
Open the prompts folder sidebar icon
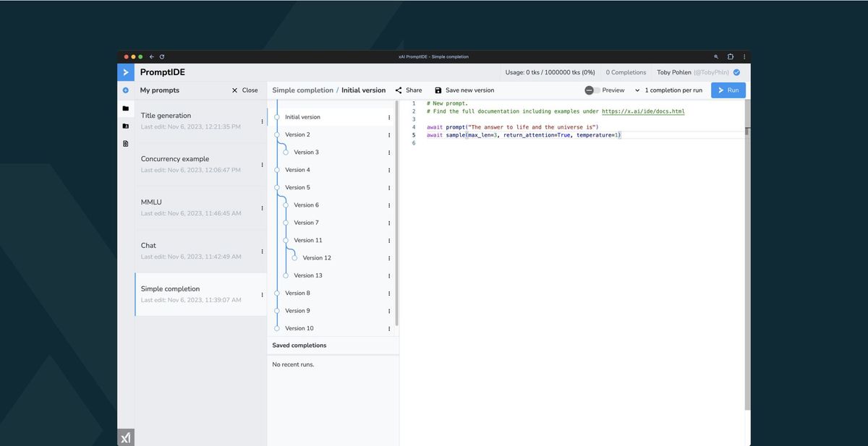[x=126, y=108]
